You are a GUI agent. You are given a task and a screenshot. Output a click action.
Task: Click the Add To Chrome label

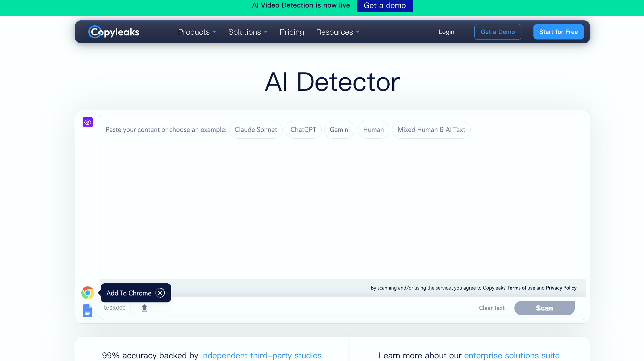129,293
